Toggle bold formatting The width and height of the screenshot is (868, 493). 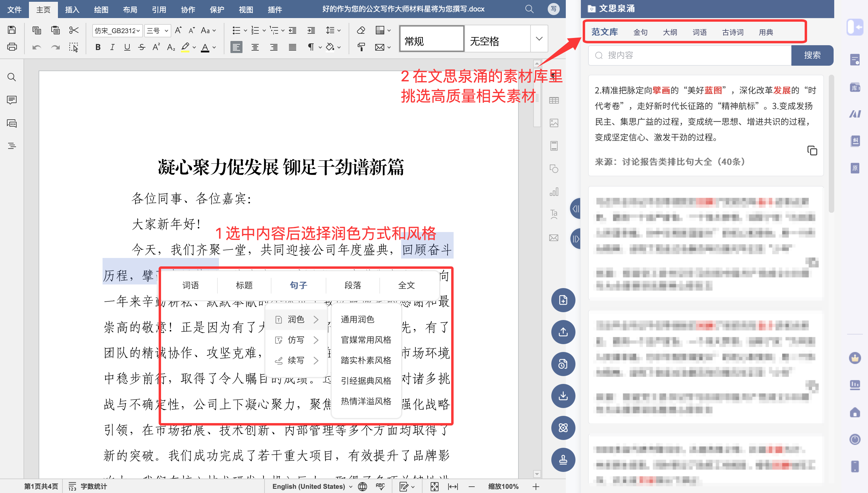98,47
